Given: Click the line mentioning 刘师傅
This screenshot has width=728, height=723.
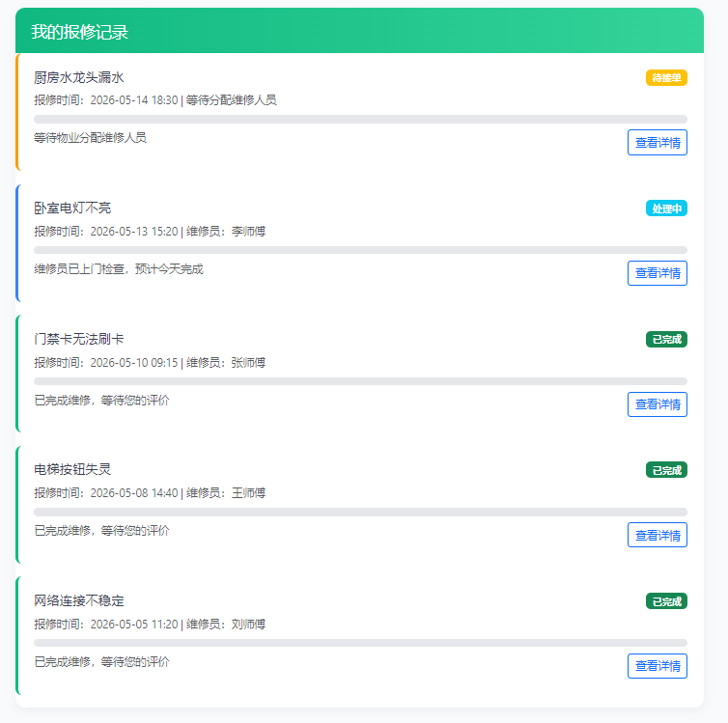Looking at the screenshot, I should tap(150, 625).
